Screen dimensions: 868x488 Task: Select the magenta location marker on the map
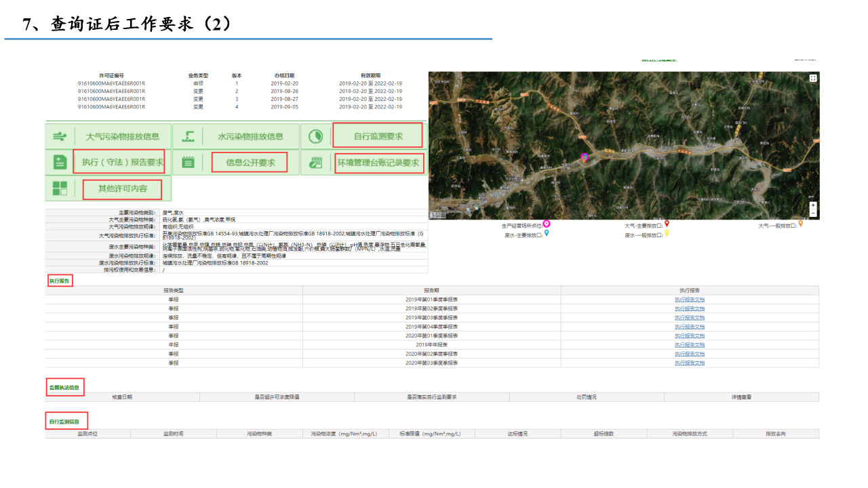[x=584, y=157]
